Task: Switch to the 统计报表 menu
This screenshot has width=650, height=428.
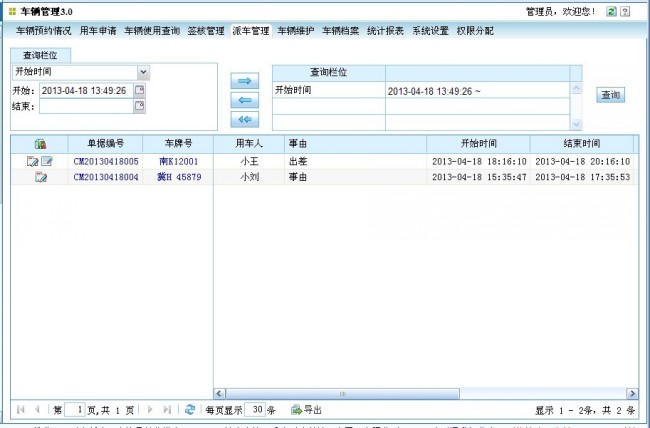Action: (385, 31)
